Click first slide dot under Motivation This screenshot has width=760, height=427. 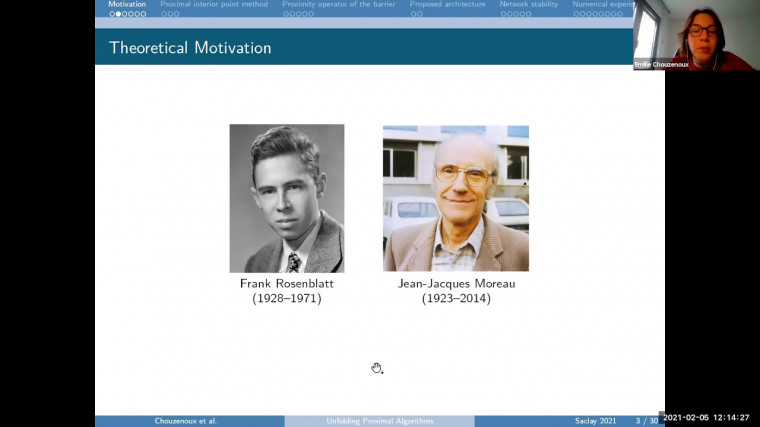tap(112, 14)
